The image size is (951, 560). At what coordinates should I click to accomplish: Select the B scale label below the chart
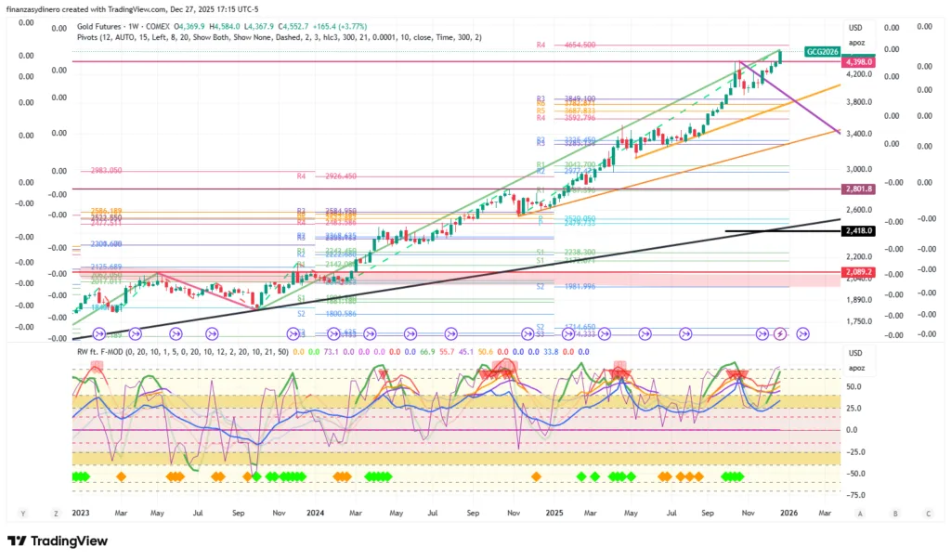coord(895,513)
